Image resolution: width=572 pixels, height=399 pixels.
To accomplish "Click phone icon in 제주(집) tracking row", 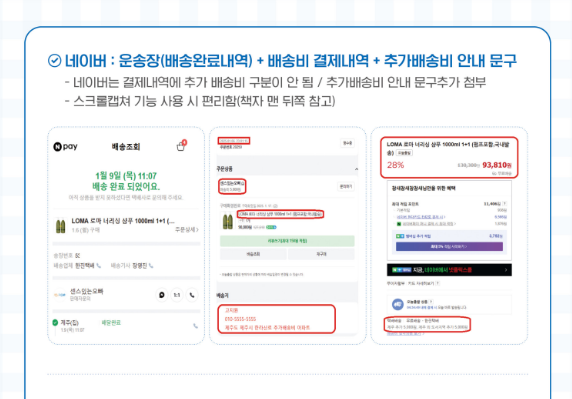I will coord(196,326).
